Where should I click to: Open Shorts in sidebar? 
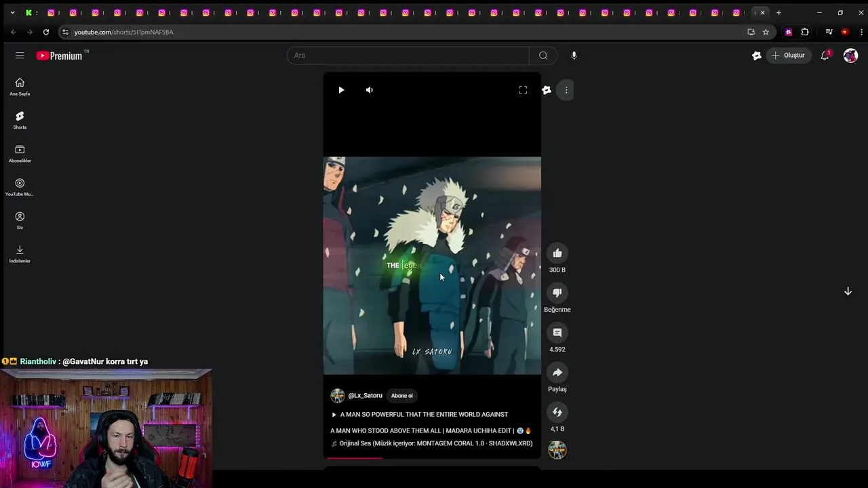pos(20,120)
